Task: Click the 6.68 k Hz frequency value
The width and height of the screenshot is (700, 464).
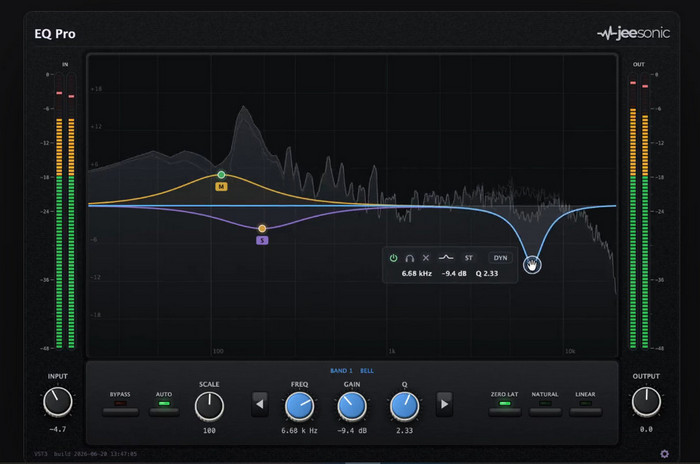Action: (300, 431)
